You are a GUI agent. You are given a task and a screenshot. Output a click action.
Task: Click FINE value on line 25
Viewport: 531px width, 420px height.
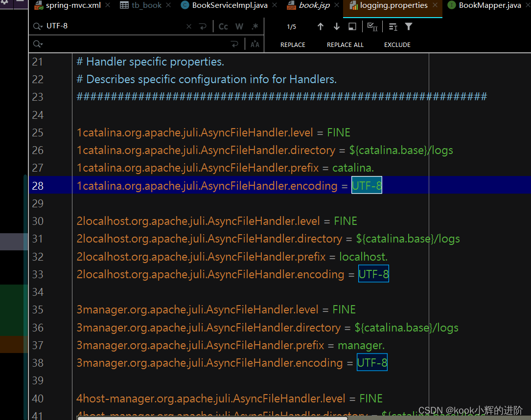(x=339, y=133)
